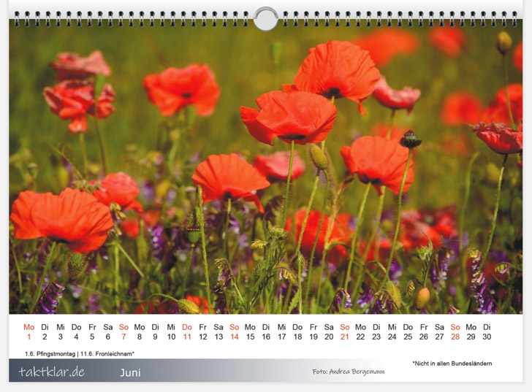Select day 1 in red
The image size is (532, 392).
coord(28,337)
